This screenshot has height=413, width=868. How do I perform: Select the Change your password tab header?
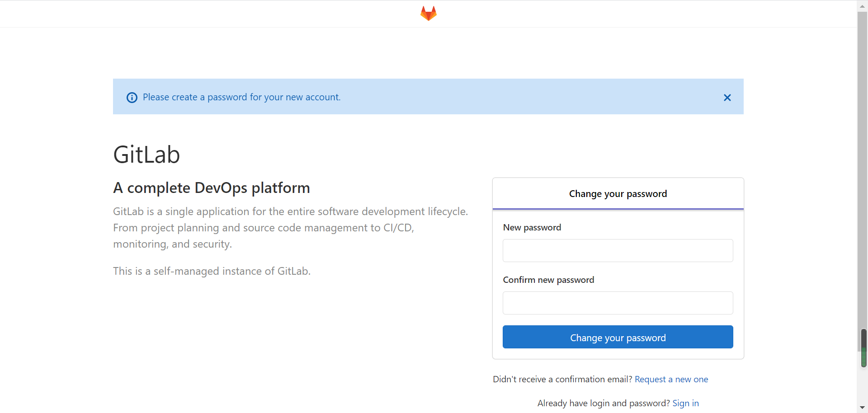[618, 194]
